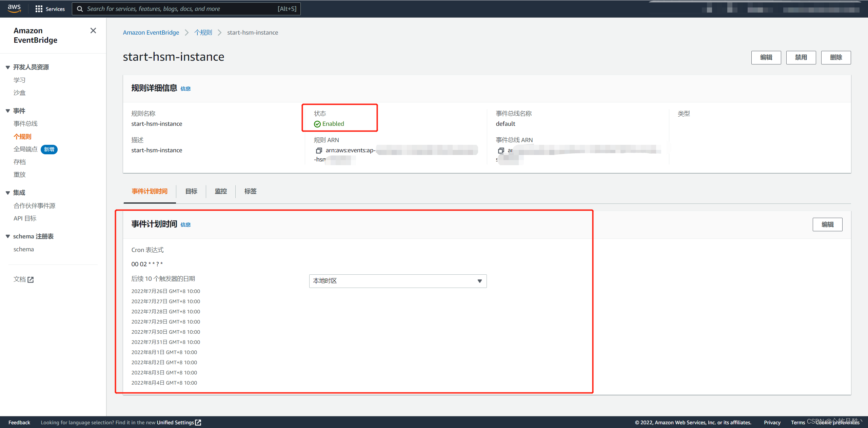Open the 本地时区 timezone dropdown
868x428 pixels.
(x=398, y=281)
